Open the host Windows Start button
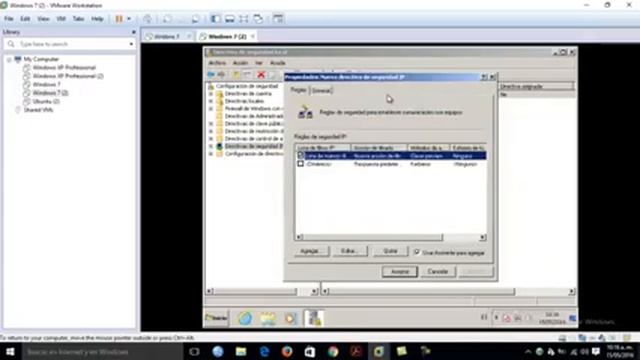The height and width of the screenshot is (360, 640). [x=10, y=351]
